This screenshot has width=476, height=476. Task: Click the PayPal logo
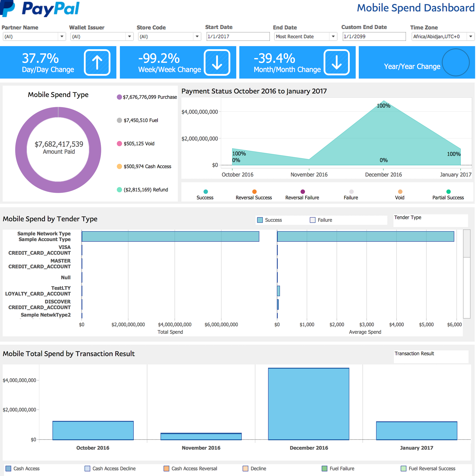40,9
